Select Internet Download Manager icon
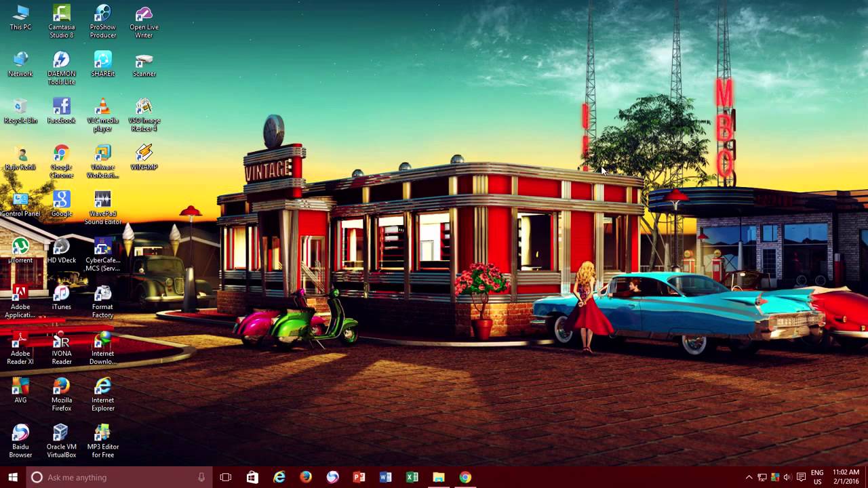Image resolution: width=868 pixels, height=488 pixels. [x=103, y=348]
